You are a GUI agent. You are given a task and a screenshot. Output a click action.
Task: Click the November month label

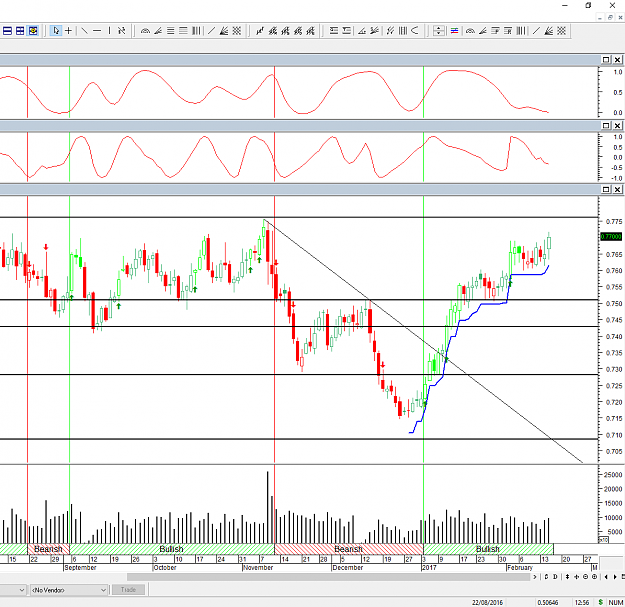tap(258, 568)
